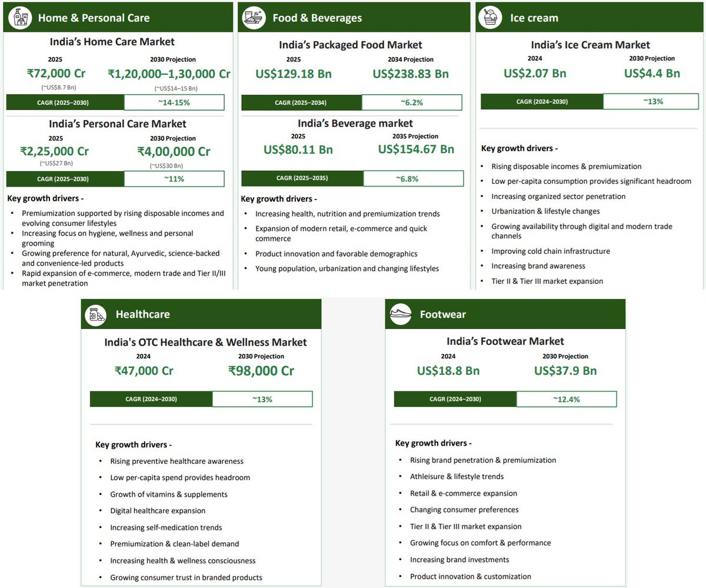Click the US$238.83 Bn projection
The width and height of the screenshot is (706, 588).
[411, 74]
